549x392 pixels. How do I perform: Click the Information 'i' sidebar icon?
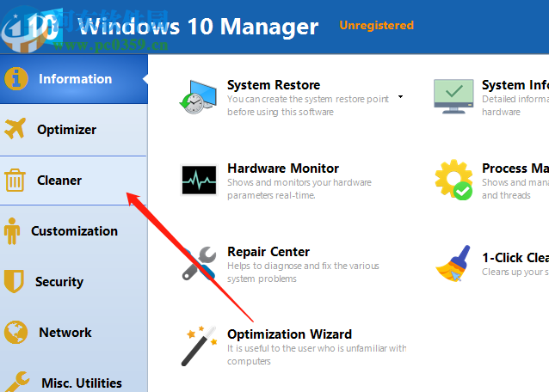(16, 79)
